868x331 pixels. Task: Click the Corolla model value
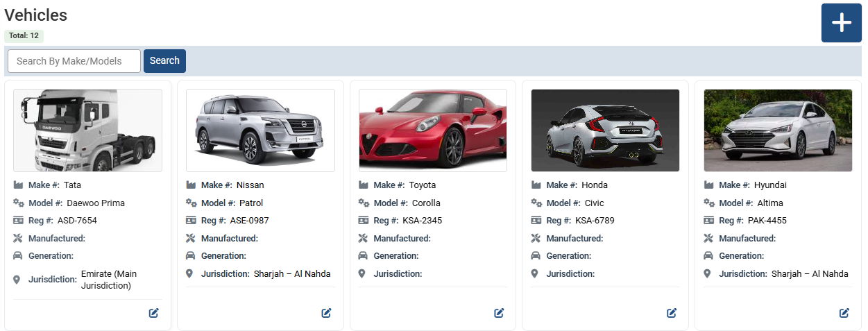pyautogui.click(x=426, y=203)
